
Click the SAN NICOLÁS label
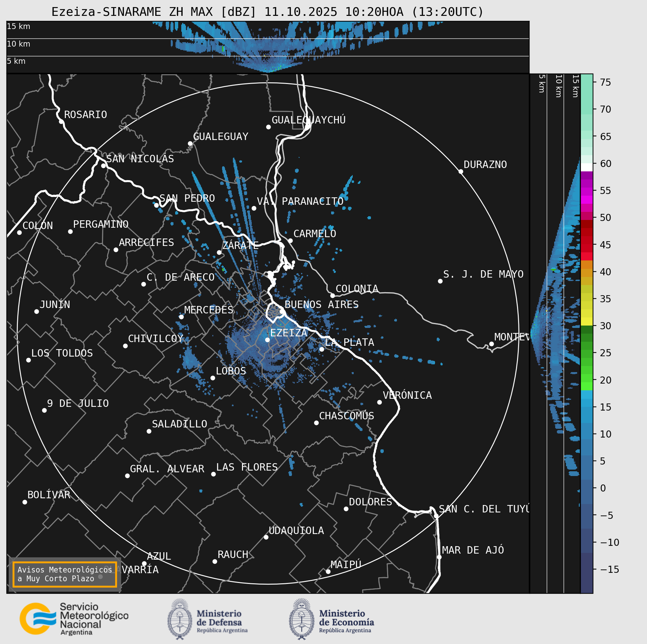tap(140, 159)
